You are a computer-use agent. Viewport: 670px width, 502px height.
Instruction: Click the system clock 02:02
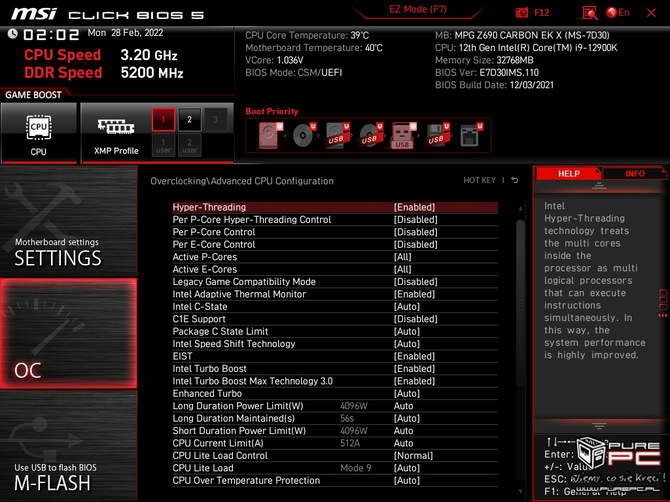pos(51,35)
